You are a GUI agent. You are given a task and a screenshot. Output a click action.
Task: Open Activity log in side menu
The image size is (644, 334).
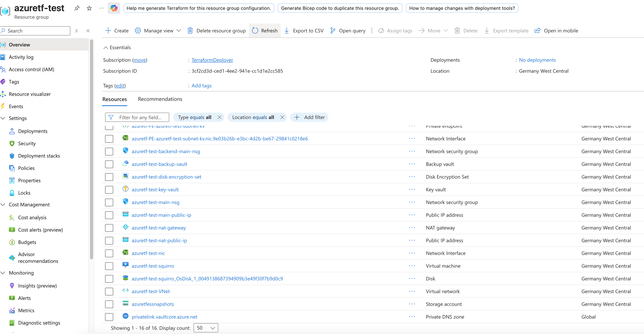pyautogui.click(x=21, y=57)
